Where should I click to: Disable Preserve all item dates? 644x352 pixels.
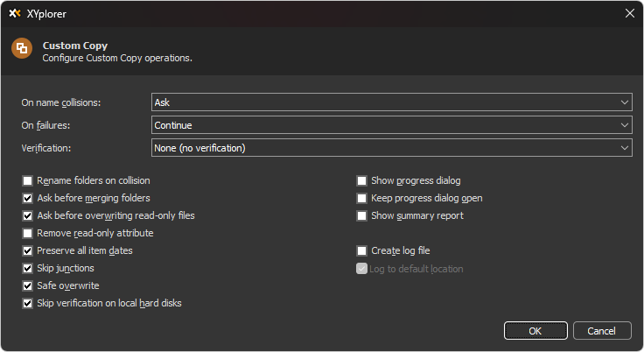pyautogui.click(x=28, y=250)
